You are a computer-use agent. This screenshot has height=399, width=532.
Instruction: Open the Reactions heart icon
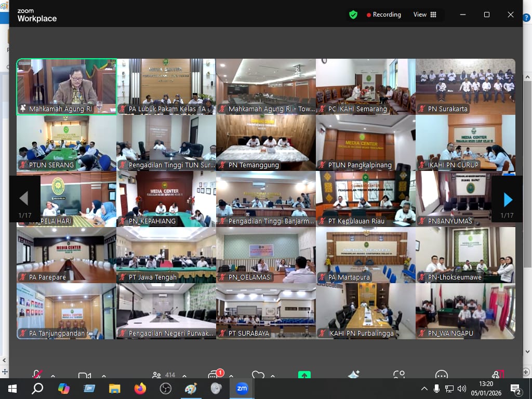click(258, 375)
